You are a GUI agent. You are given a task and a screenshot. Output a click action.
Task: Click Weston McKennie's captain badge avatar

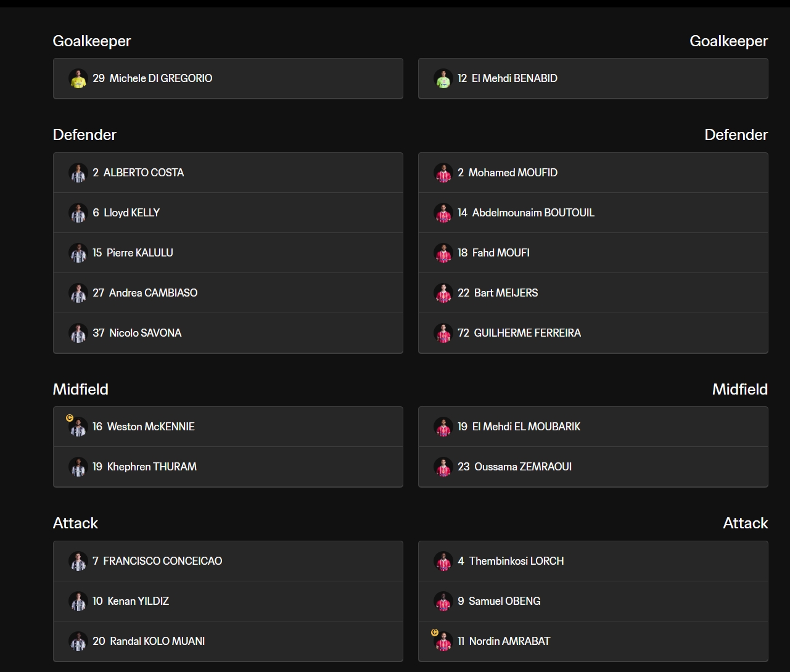[x=77, y=425]
